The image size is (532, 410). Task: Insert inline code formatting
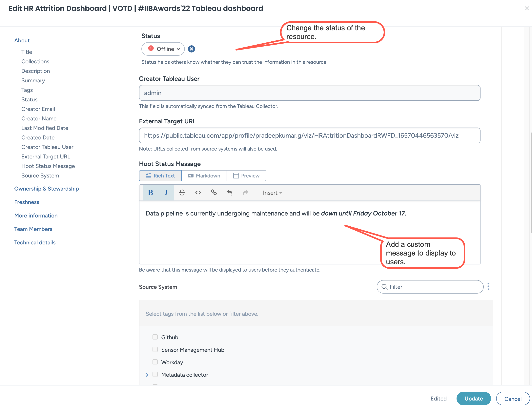tap(198, 193)
